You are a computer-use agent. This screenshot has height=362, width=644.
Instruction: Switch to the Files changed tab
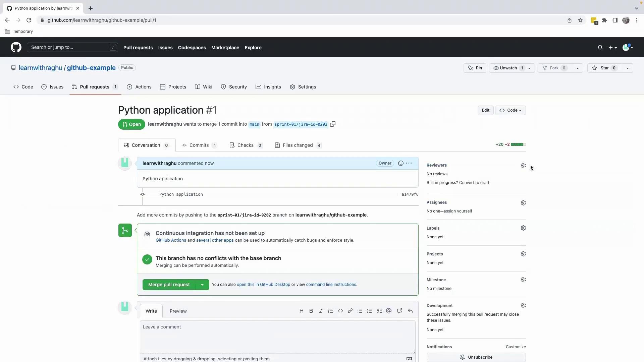pyautogui.click(x=298, y=145)
